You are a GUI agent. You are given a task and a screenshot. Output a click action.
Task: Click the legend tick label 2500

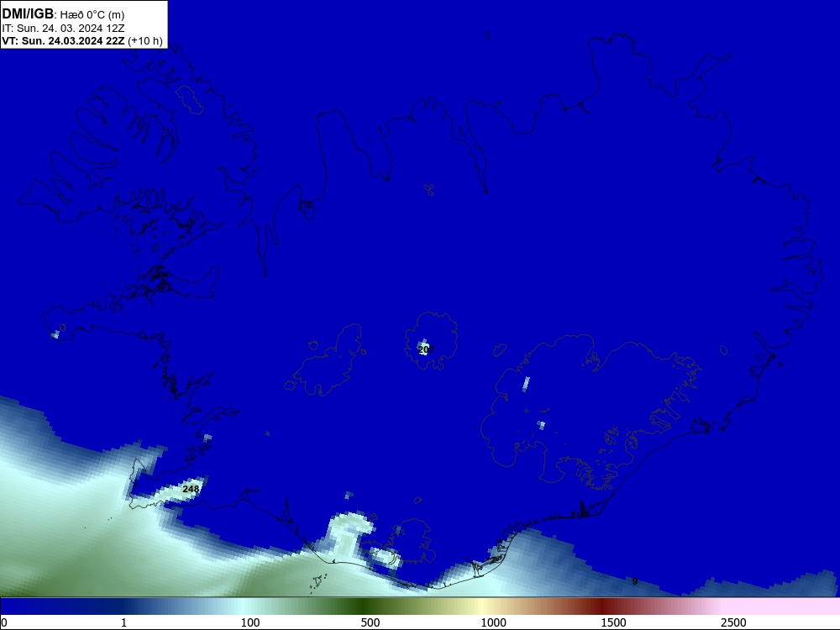coord(733,622)
